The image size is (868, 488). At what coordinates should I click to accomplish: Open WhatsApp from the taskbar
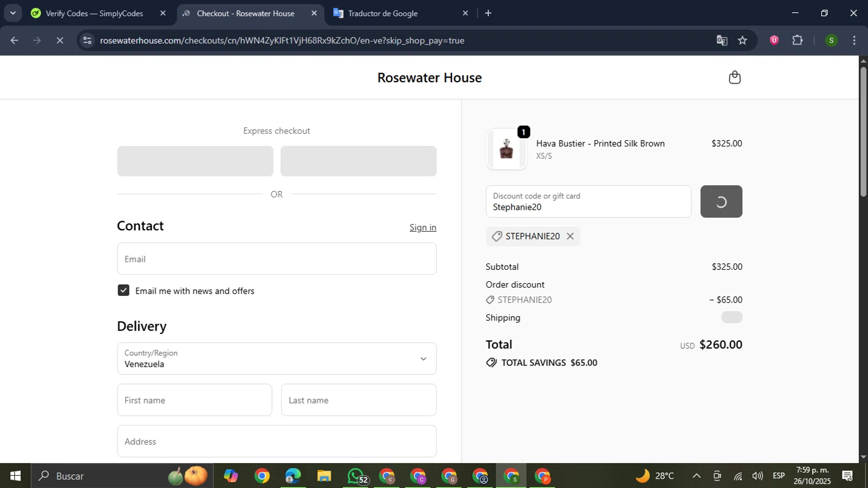[356, 476]
